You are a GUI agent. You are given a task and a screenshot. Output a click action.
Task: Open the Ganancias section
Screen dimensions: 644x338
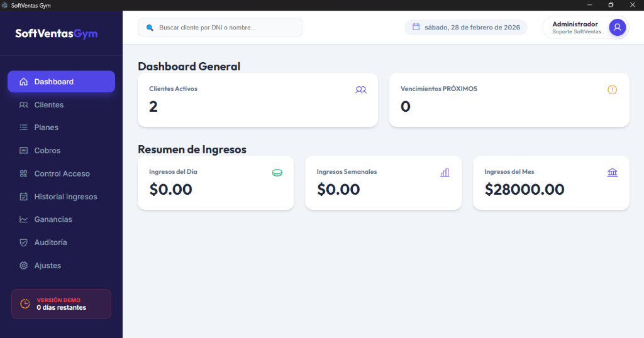click(61, 219)
